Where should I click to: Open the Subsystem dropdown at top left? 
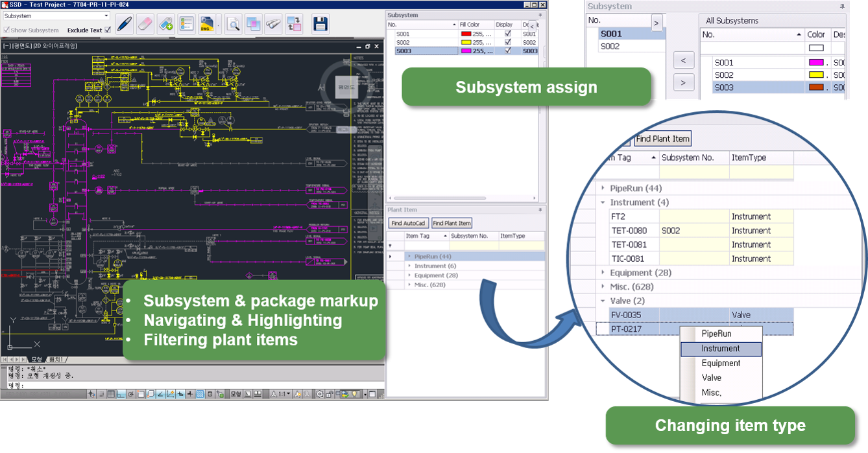click(x=106, y=16)
